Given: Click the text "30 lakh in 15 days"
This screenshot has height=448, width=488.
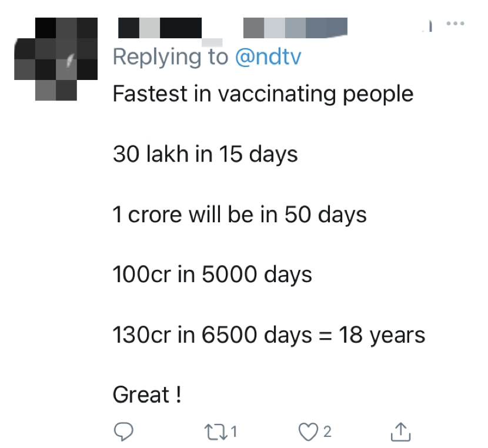Looking at the screenshot, I should (x=205, y=154).
